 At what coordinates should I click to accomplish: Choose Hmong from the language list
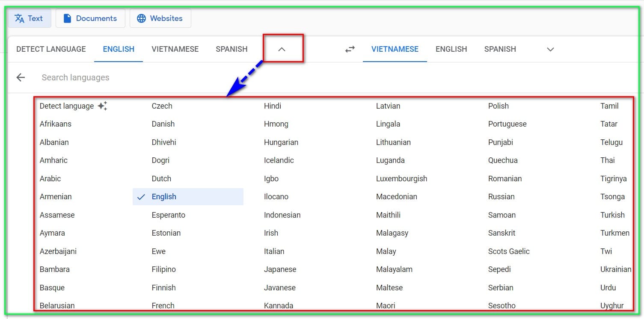276,124
